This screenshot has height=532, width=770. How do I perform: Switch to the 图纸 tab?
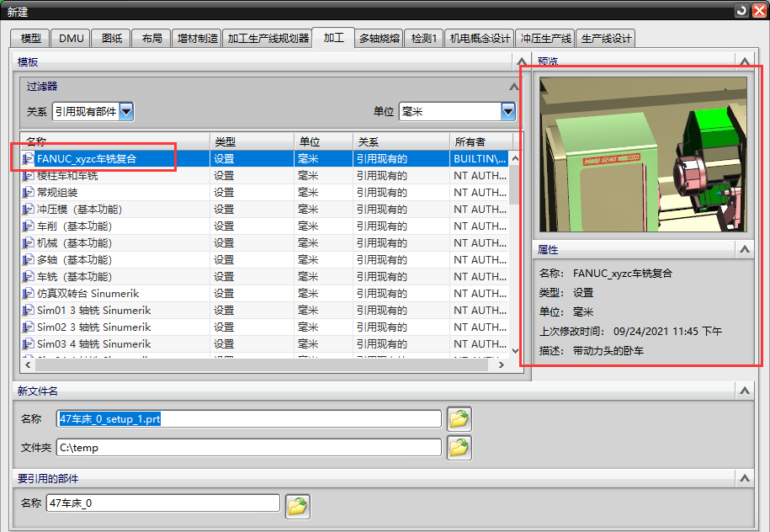(111, 39)
